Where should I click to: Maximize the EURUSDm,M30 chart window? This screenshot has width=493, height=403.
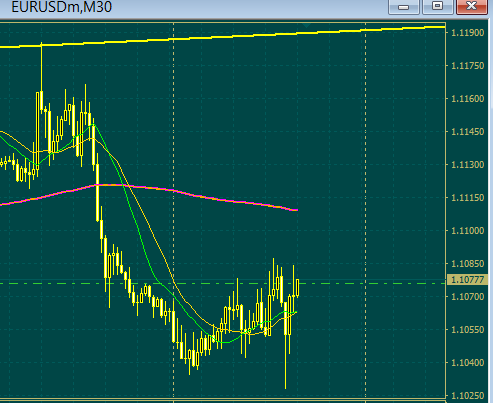(437, 6)
